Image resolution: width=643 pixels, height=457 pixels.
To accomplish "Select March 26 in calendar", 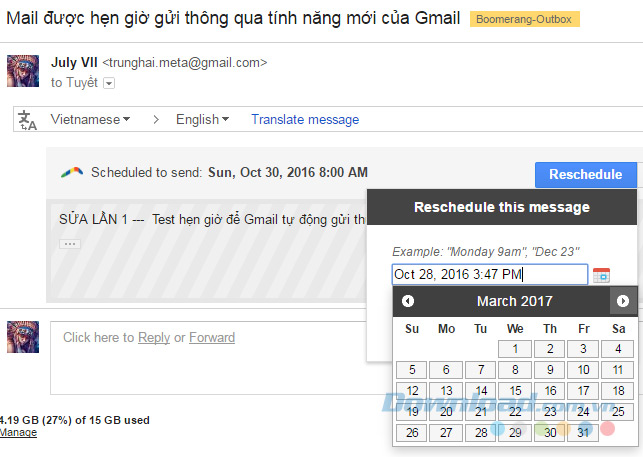I will click(412, 433).
